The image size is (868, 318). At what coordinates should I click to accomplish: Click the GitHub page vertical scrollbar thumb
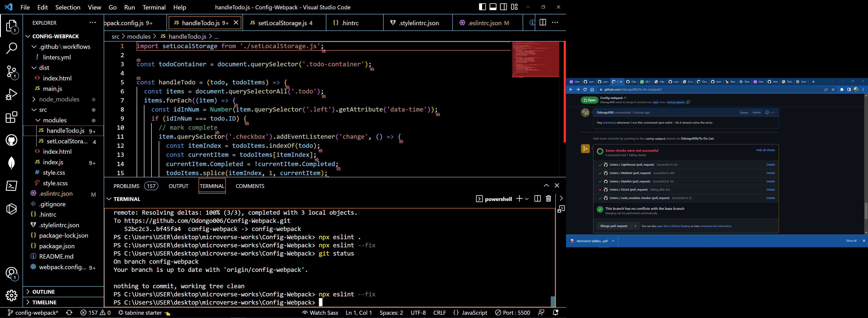pyautogui.click(x=866, y=211)
